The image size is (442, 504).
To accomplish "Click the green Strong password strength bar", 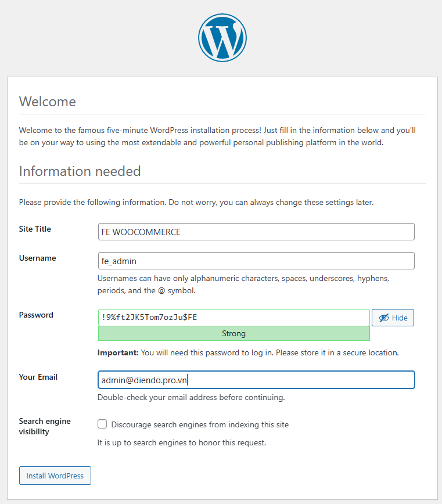I will click(x=233, y=334).
